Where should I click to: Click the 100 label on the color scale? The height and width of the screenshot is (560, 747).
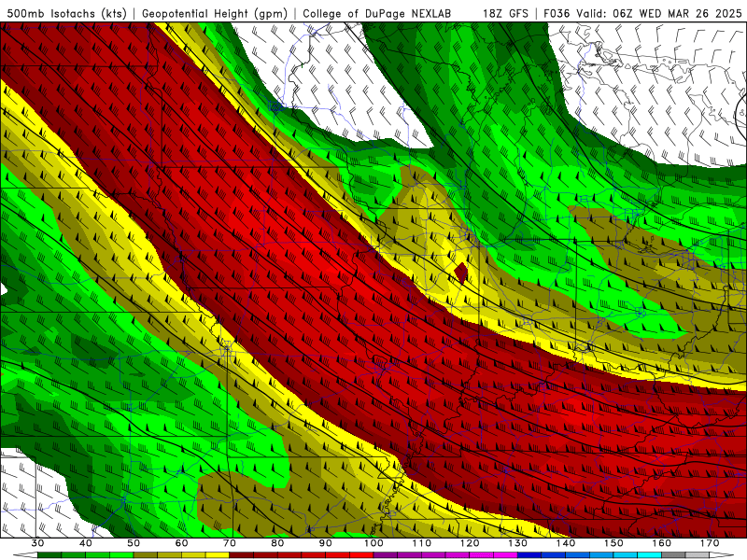point(373,543)
